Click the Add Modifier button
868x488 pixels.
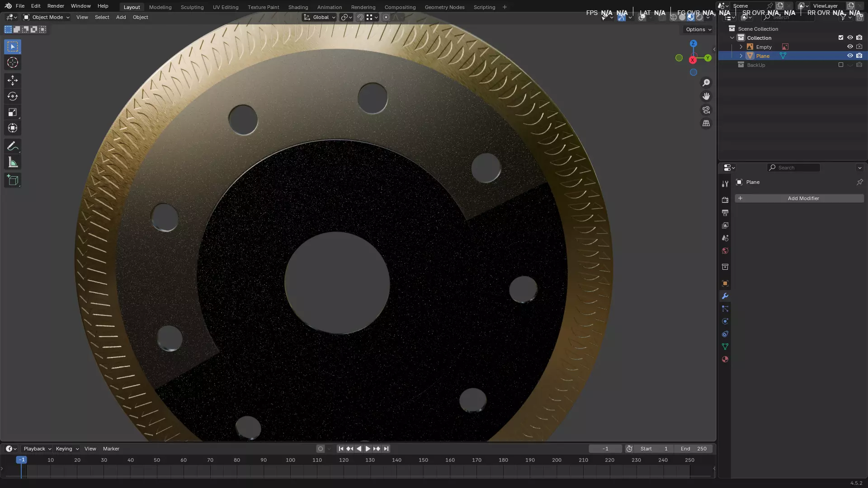(x=799, y=198)
